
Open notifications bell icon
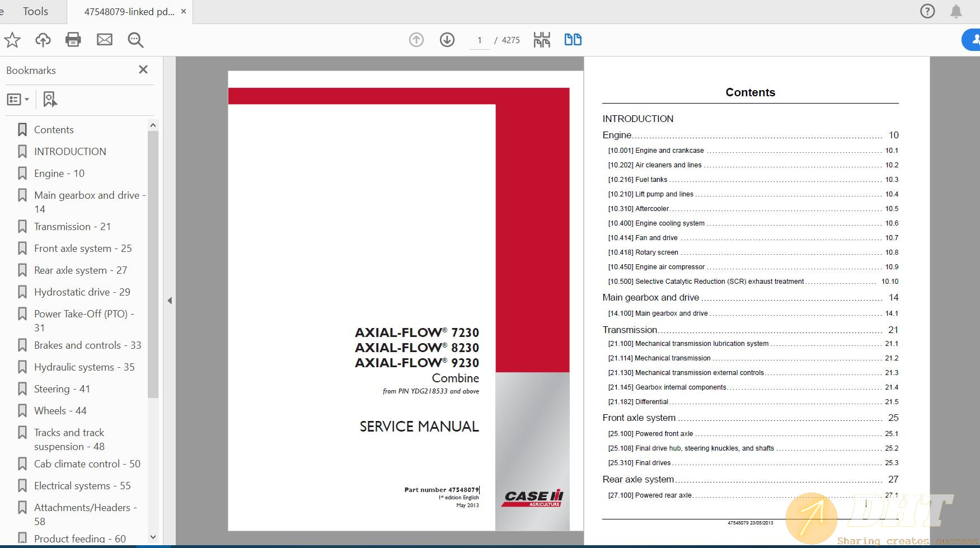coord(956,11)
